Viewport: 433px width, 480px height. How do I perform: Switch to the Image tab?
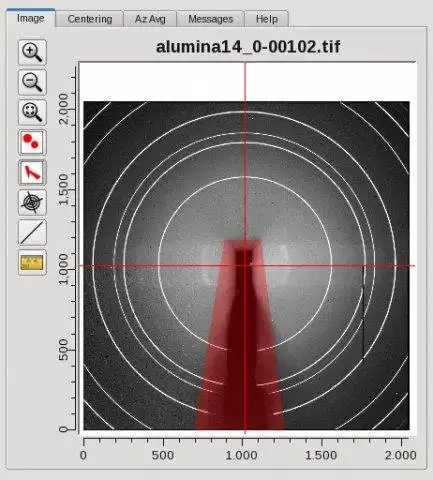click(30, 18)
